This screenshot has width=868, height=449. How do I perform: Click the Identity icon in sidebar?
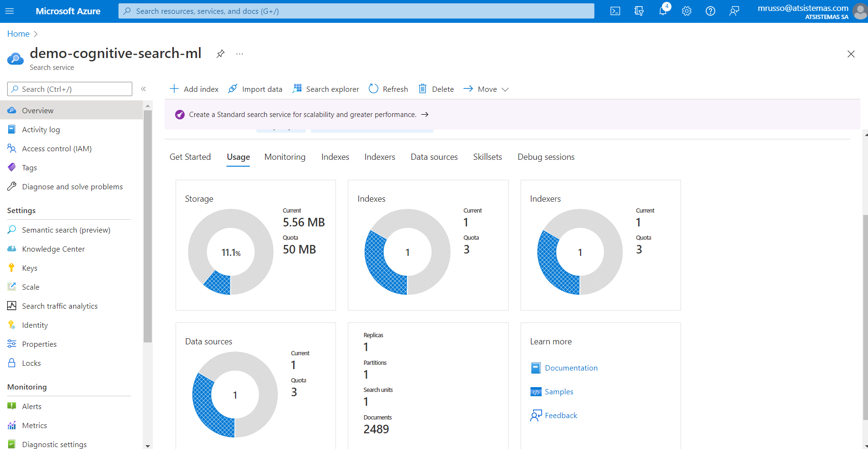tap(12, 325)
